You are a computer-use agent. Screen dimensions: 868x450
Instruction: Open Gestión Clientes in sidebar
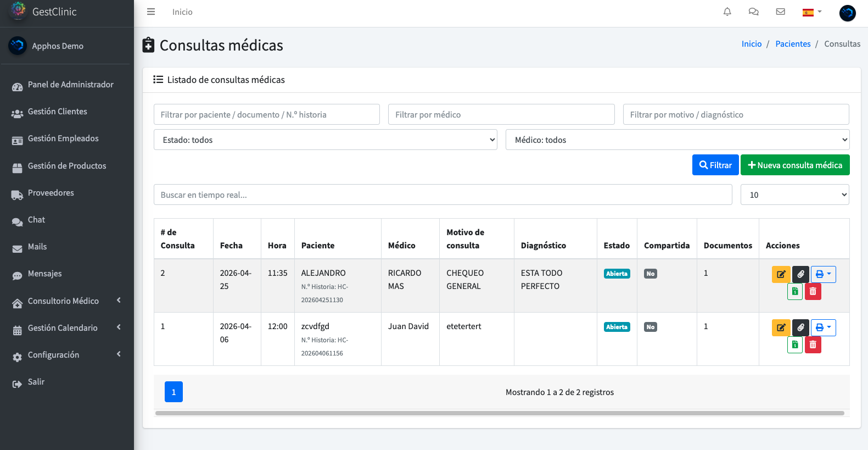66,112
